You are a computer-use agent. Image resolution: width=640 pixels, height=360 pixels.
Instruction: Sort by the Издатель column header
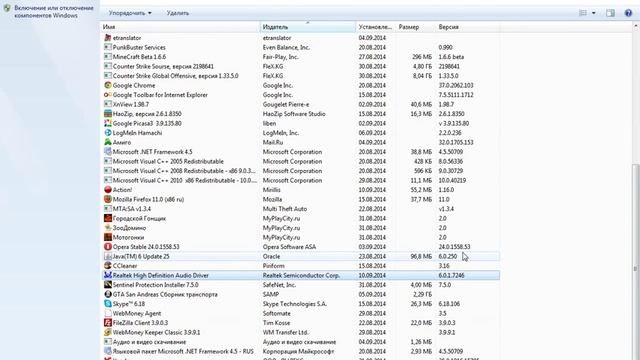308,27
